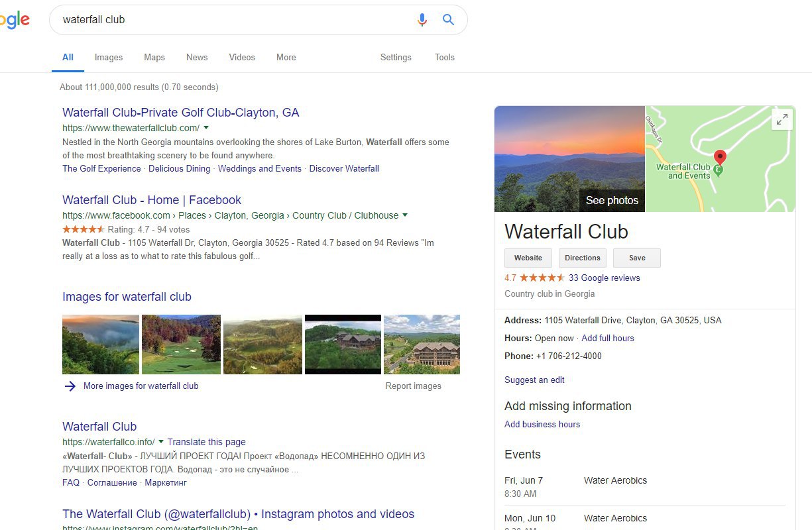Select the Fri, Jun 7 Water Aerobics event
Screen dimensions: 812x530
[645, 487]
